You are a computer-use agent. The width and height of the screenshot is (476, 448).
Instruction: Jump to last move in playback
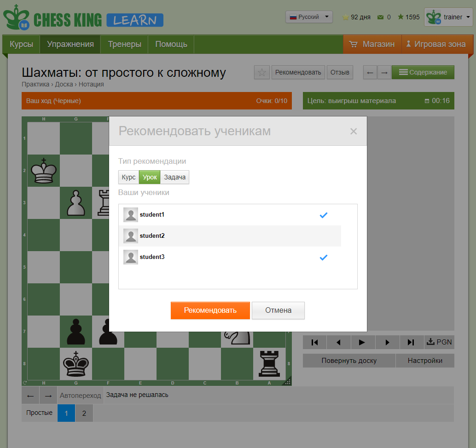411,342
